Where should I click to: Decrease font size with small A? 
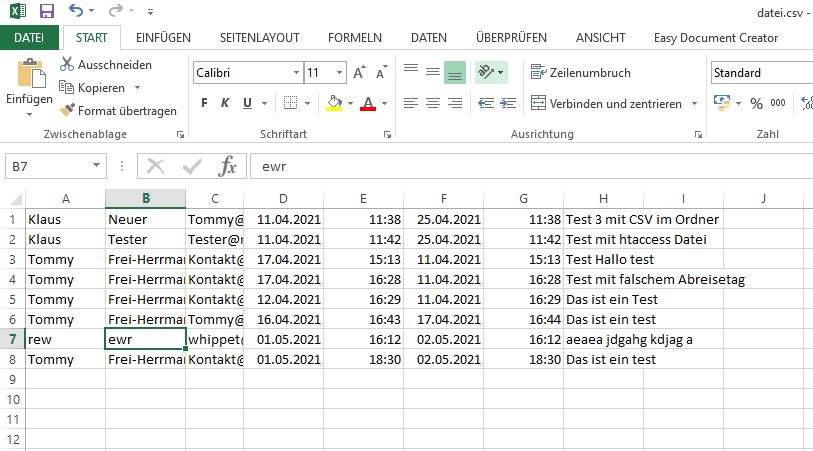(x=382, y=73)
